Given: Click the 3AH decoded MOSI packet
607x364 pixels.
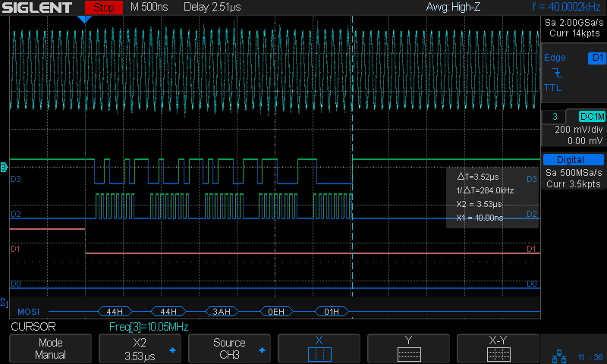Looking at the screenshot, I should pyautogui.click(x=222, y=312).
